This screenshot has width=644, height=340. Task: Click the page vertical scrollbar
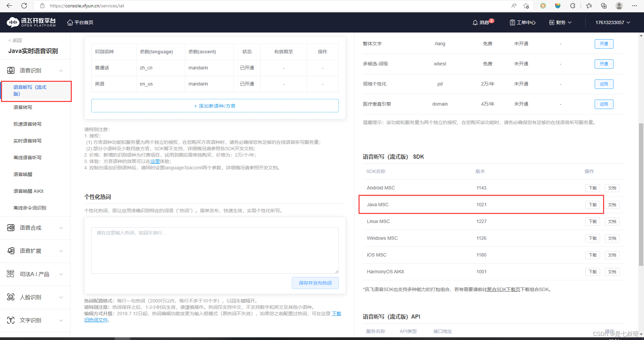[641, 194]
